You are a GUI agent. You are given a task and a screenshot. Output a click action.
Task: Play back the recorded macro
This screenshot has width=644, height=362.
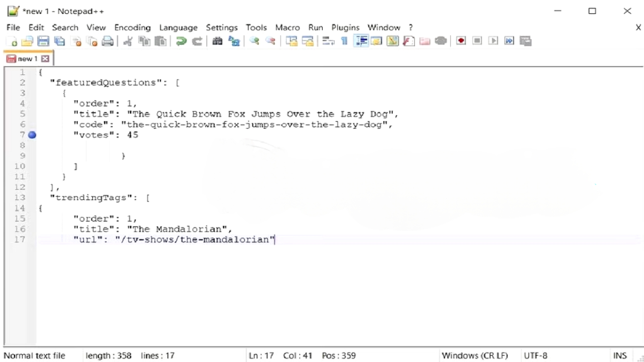pyautogui.click(x=493, y=41)
